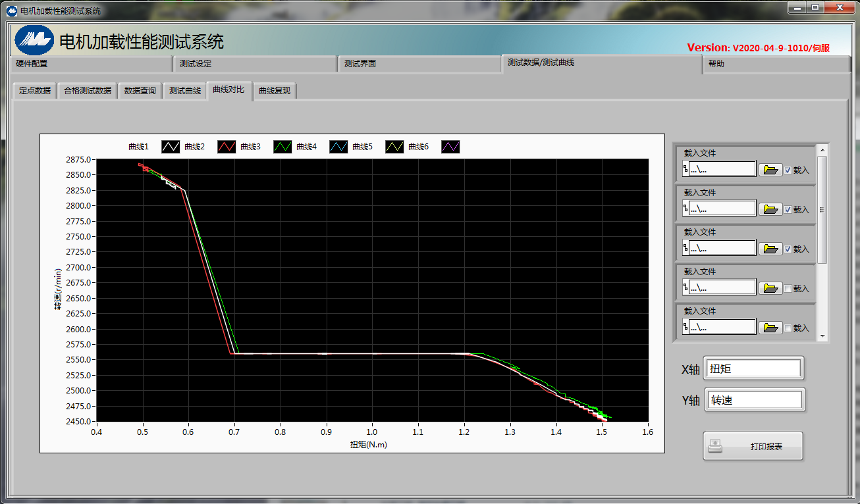Open the X轴 selector showing 扭矩

point(753,369)
